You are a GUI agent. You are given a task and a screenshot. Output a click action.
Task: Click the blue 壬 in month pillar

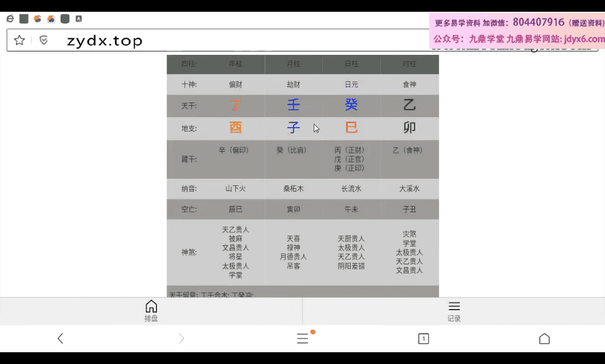pyautogui.click(x=294, y=105)
